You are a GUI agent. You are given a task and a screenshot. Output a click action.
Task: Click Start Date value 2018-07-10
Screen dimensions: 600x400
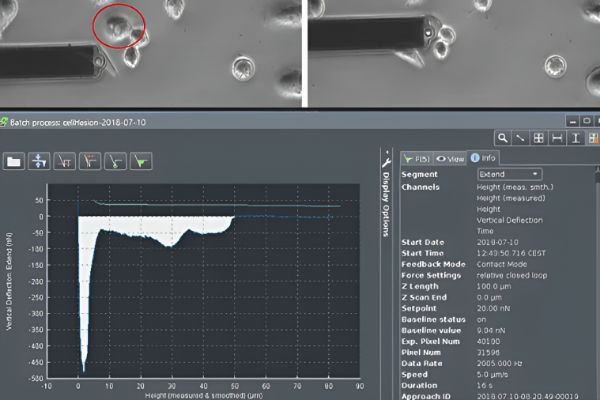[497, 242]
